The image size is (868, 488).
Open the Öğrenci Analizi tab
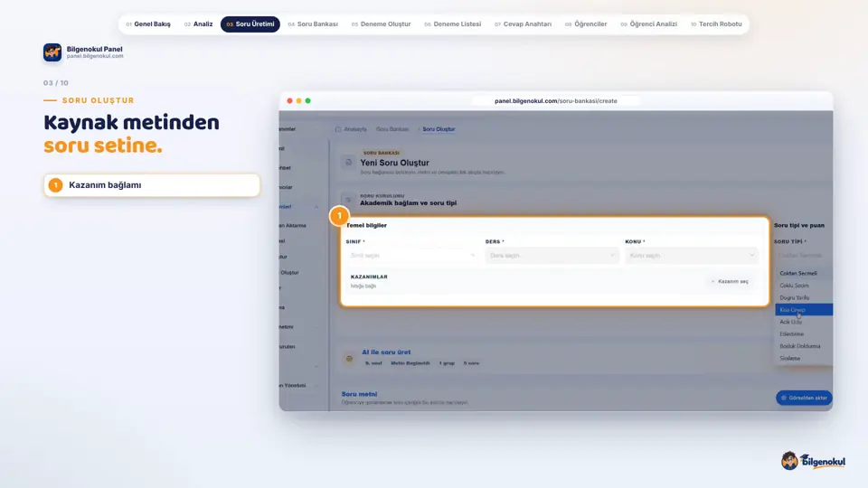[x=649, y=24]
